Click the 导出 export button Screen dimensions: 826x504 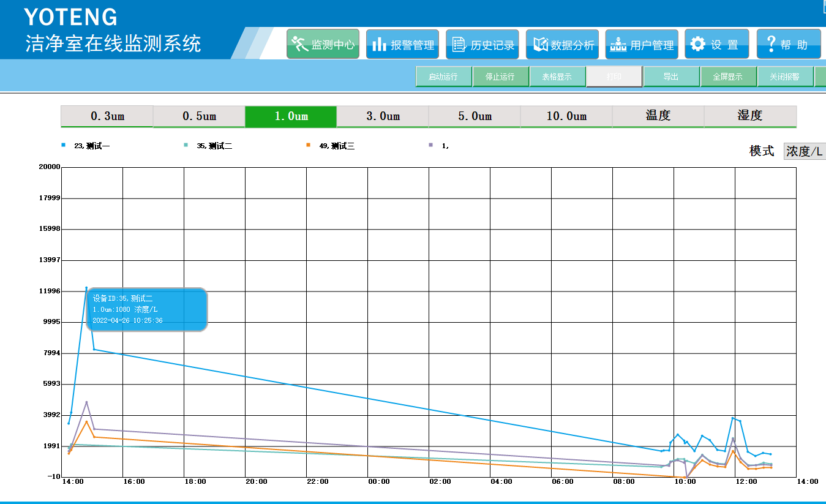(671, 77)
